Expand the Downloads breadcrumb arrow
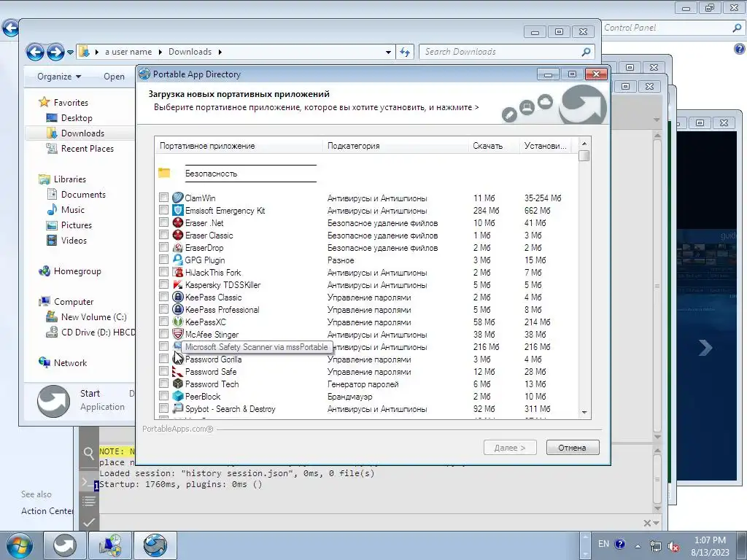This screenshot has width=747, height=560. pos(220,52)
